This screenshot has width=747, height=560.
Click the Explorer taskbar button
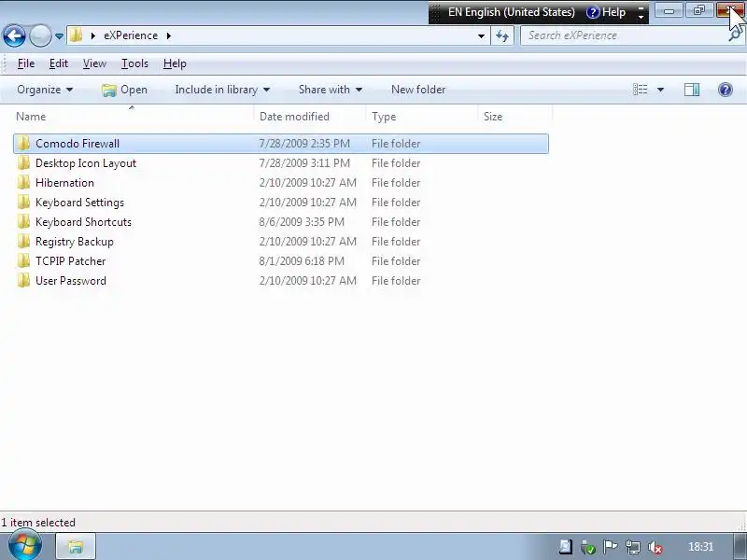pos(76,547)
